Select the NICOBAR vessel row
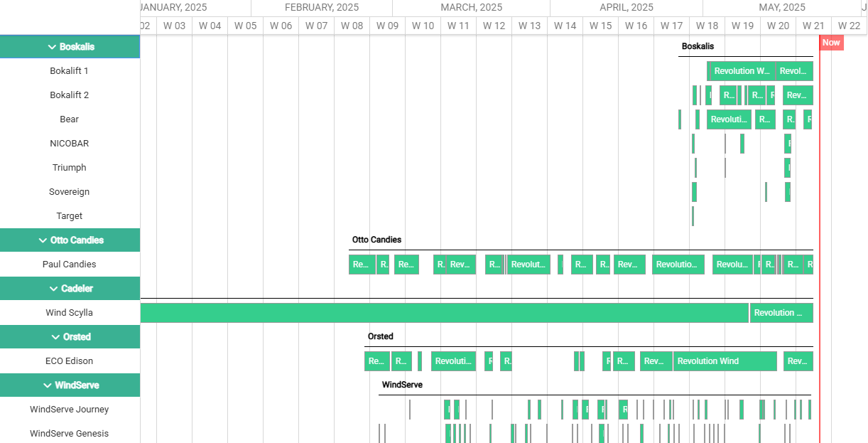The height and width of the screenshot is (443, 868). click(x=70, y=144)
